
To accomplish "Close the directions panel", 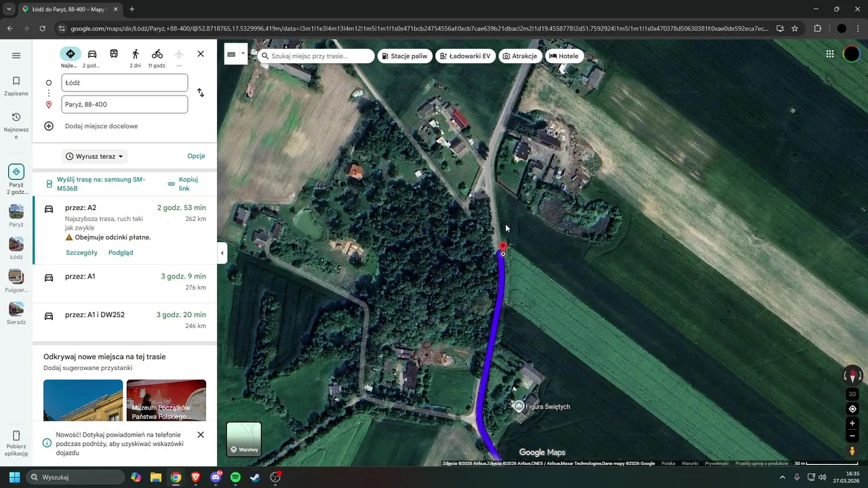I will pyautogui.click(x=201, y=54).
